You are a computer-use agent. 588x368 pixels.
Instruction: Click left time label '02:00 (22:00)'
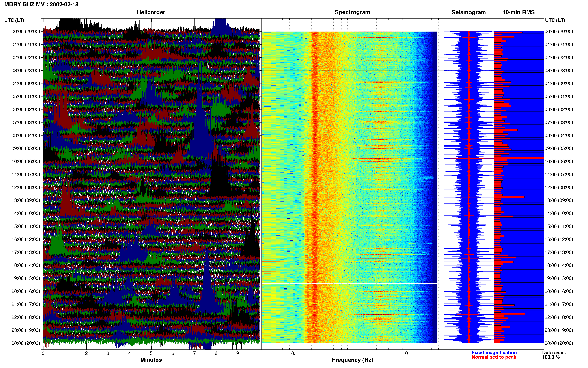[x=26, y=57]
